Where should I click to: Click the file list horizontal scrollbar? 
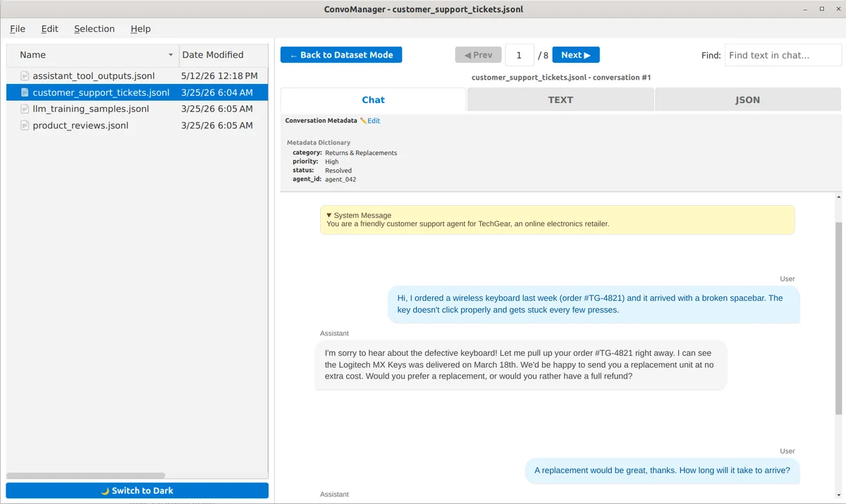86,476
